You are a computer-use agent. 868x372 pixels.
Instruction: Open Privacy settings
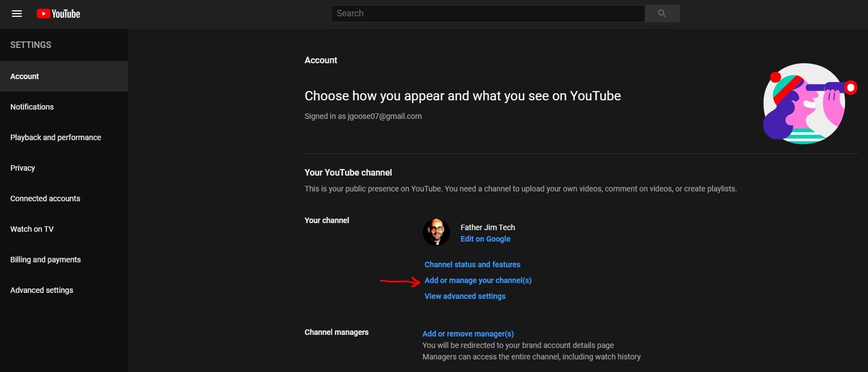64,168
